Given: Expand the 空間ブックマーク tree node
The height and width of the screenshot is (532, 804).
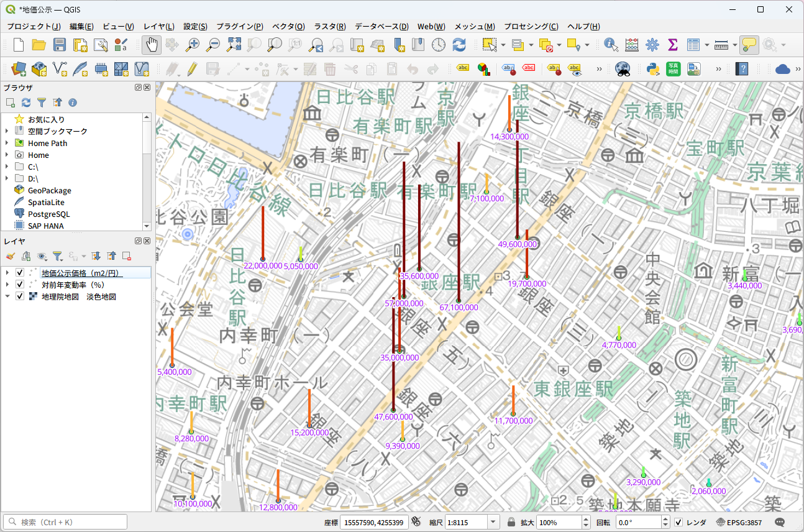Looking at the screenshot, I should tap(7, 131).
